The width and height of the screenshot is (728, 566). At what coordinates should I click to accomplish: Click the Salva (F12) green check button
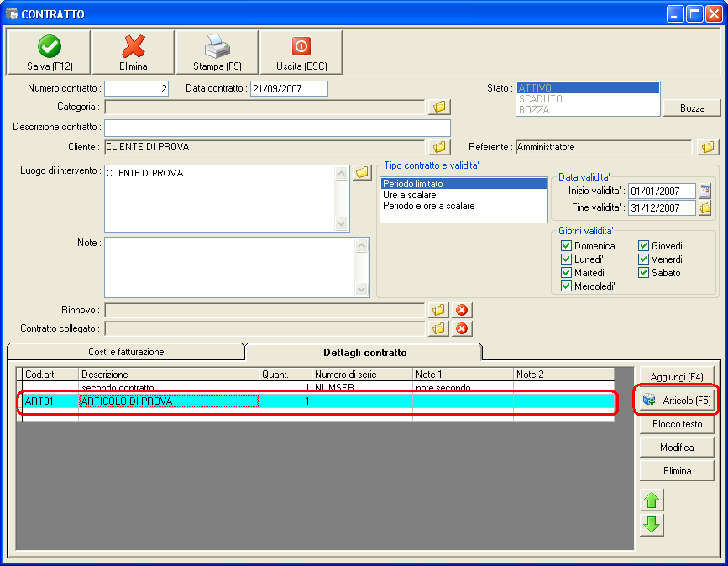click(x=49, y=52)
